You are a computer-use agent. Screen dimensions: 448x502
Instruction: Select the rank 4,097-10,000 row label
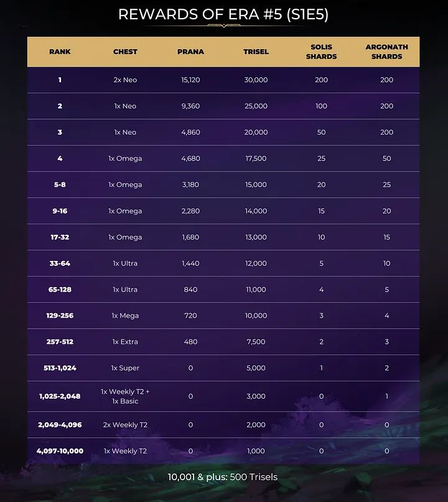coord(60,451)
